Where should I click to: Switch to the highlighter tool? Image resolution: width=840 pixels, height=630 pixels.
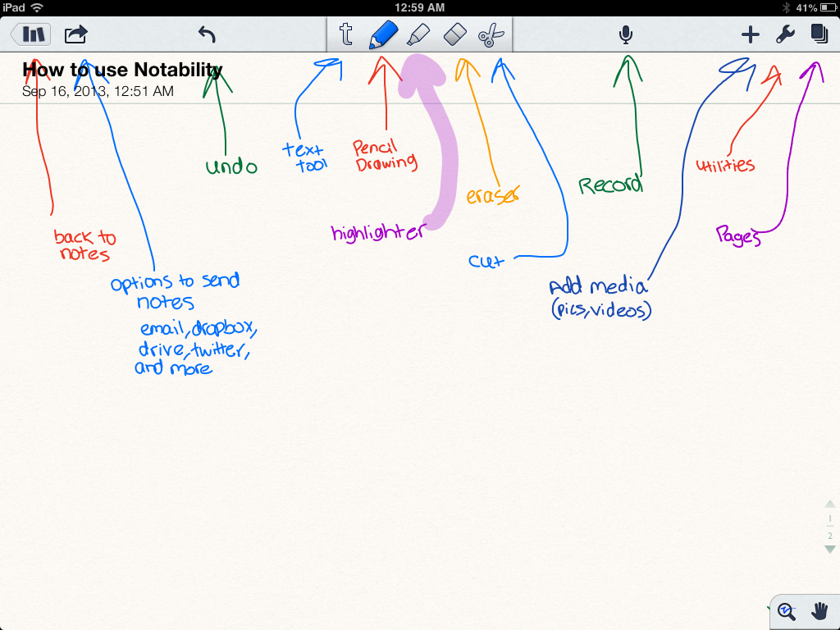pyautogui.click(x=418, y=34)
